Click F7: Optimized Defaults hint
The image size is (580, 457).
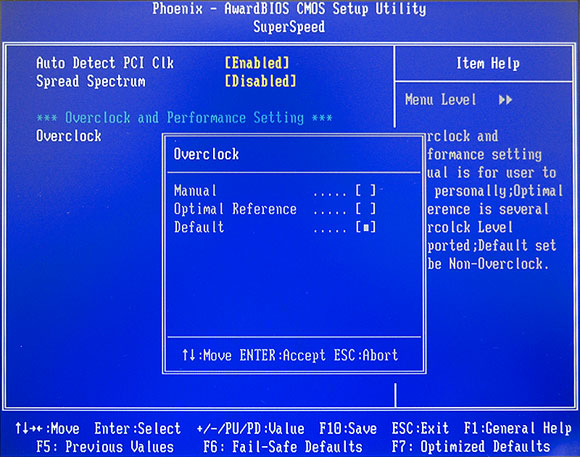[x=471, y=447]
